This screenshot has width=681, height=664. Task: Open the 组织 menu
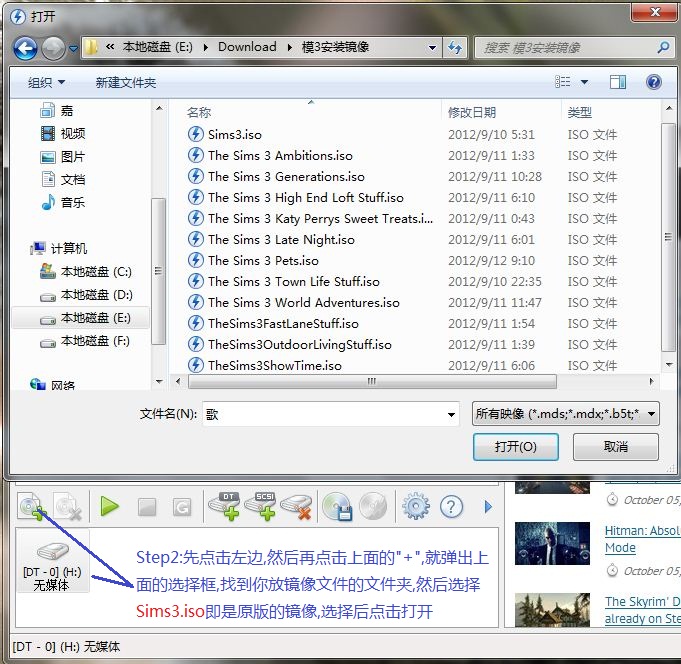46,82
